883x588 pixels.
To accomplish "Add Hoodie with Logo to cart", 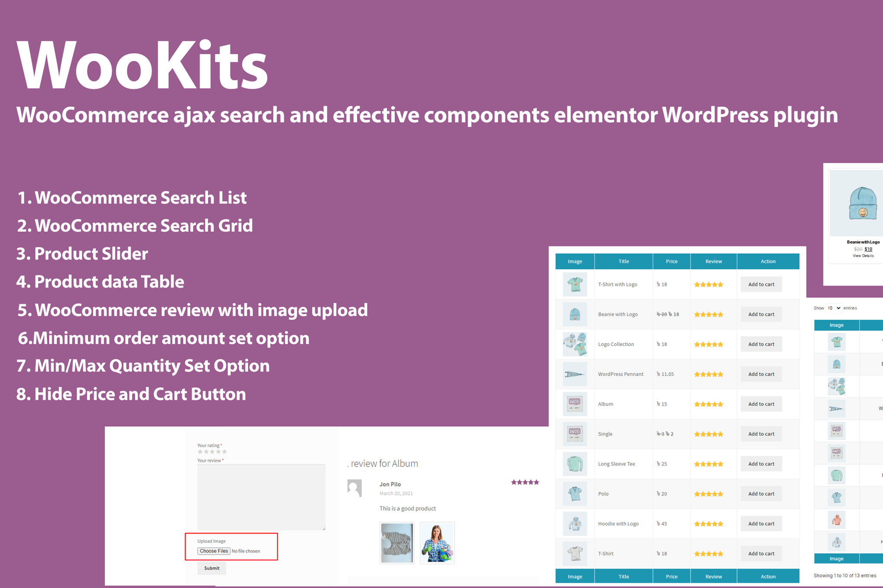I will coord(761,523).
